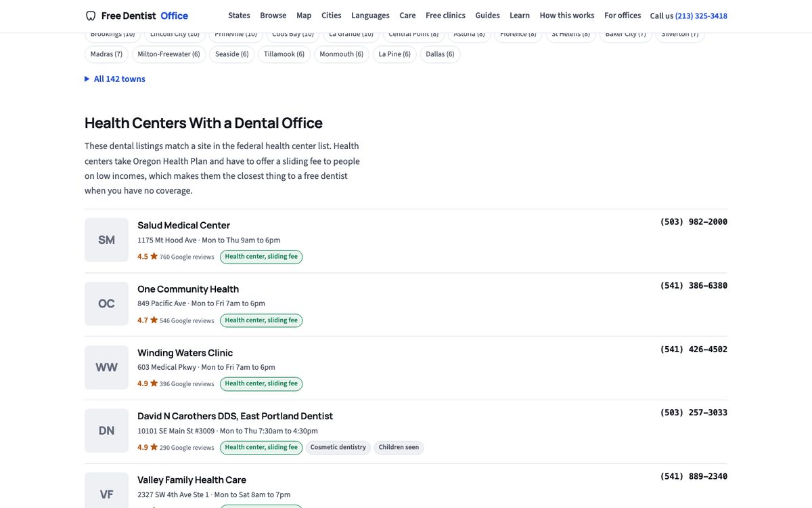The width and height of the screenshot is (812, 508).
Task: Call Salud Medical Center at (503) 982-2000
Action: click(694, 222)
